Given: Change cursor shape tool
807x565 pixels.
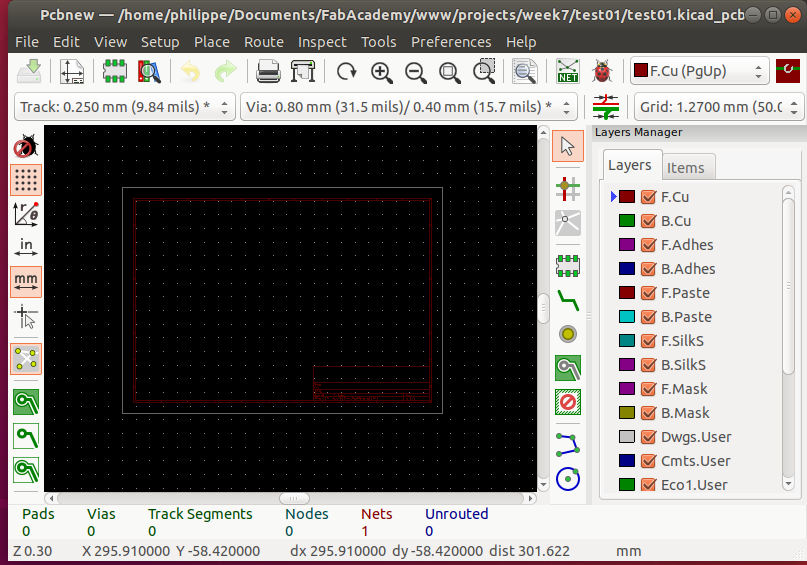Looking at the screenshot, I should coord(26,316).
